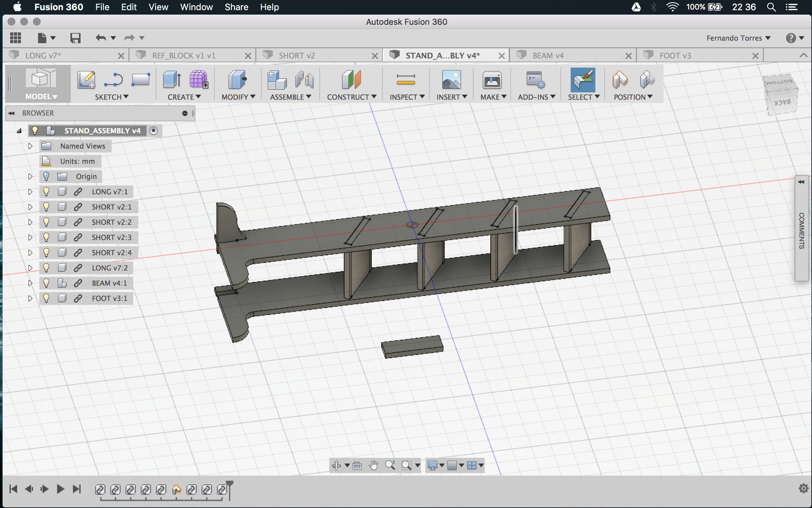Open the Edit menu
This screenshot has width=812, height=508.
(129, 7)
